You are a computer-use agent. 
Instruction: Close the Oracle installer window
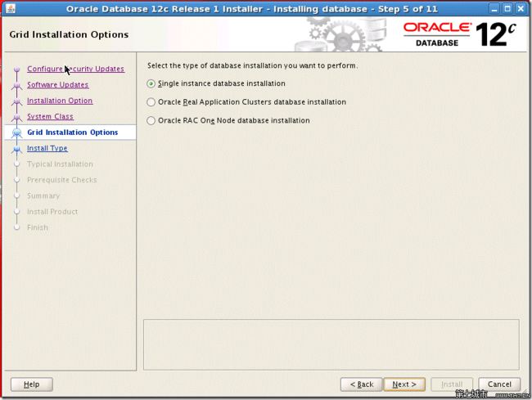(x=521, y=8)
